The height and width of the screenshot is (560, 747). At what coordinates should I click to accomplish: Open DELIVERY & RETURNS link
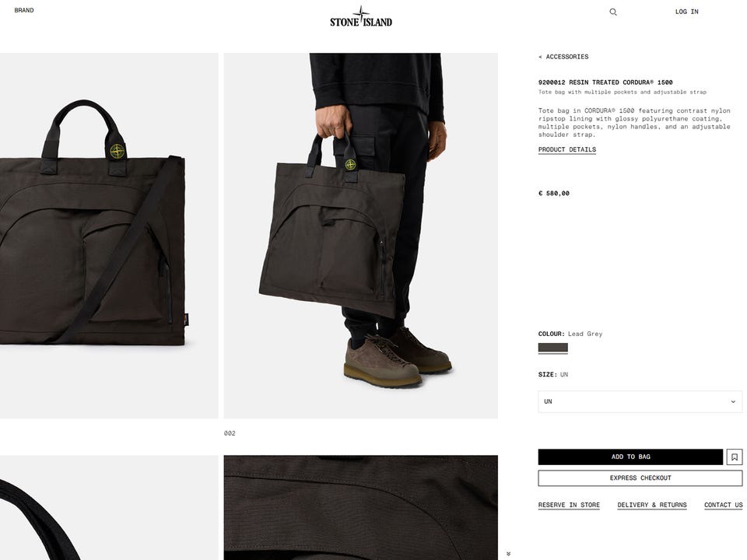[x=652, y=506]
